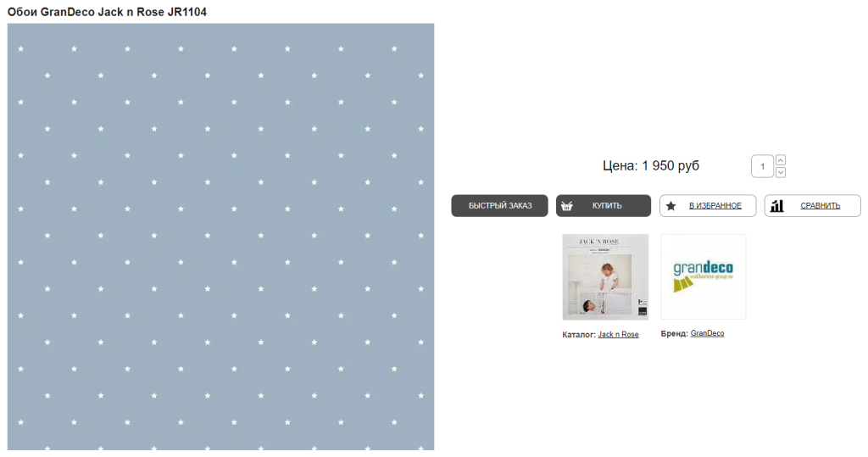Open the GranDeco brand link
The width and height of the screenshot is (868, 457).
pyautogui.click(x=708, y=333)
